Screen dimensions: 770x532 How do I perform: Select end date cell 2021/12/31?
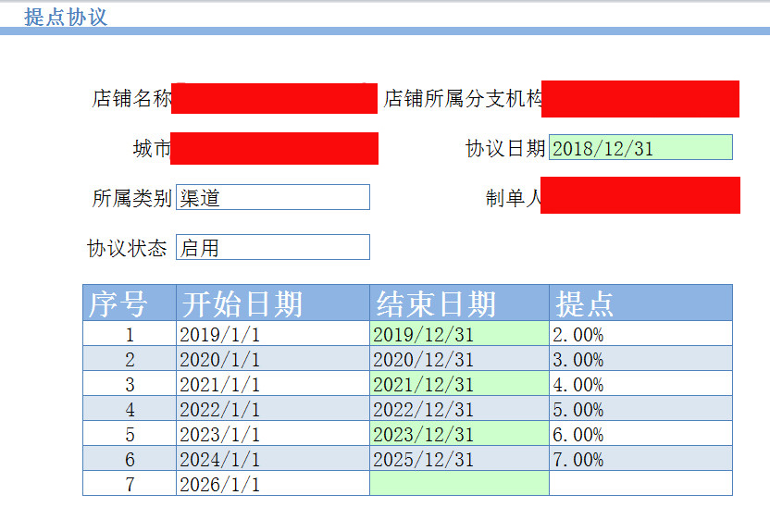[459, 384]
